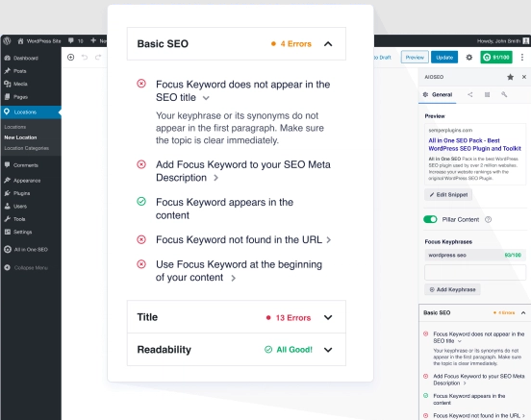The height and width of the screenshot is (420, 531).
Task: Collapse the Basic SEO section in popup
Action: click(328, 44)
